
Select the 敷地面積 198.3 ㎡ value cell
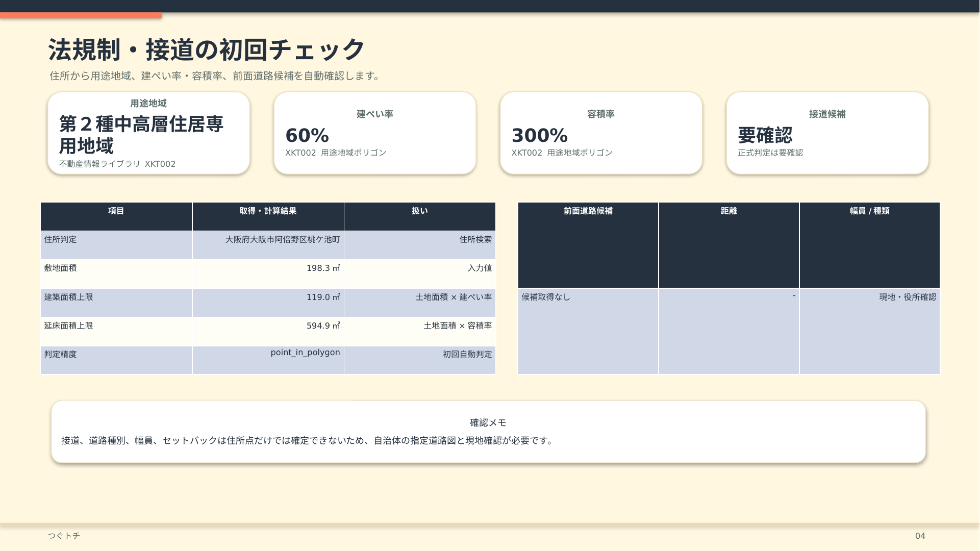click(x=268, y=273)
